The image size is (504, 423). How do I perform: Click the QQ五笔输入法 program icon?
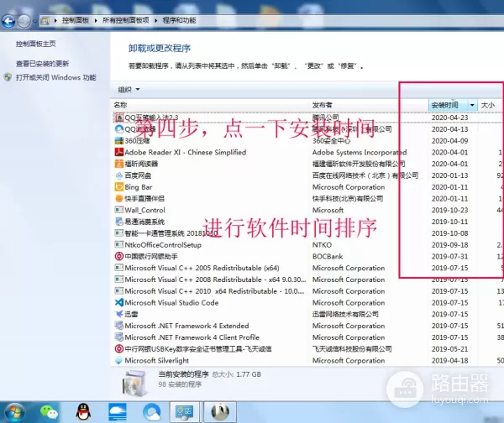pos(119,117)
